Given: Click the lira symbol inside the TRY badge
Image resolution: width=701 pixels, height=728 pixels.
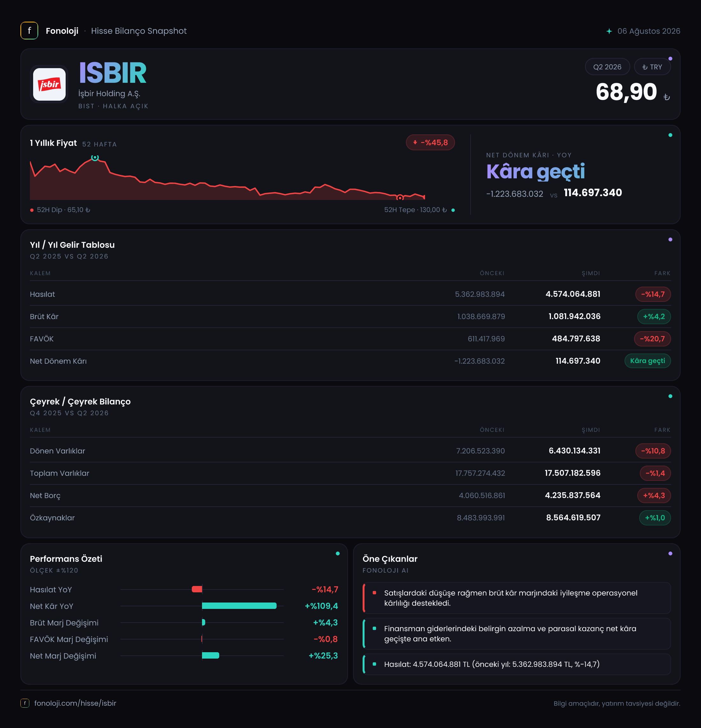Looking at the screenshot, I should pos(645,67).
